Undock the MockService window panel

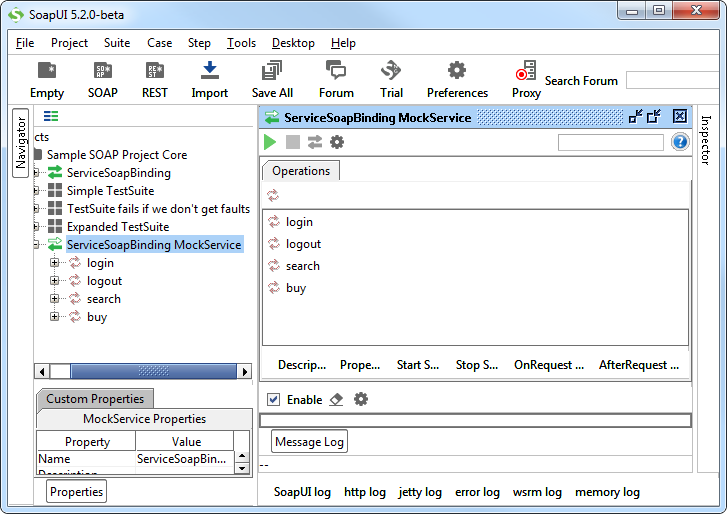pos(636,116)
